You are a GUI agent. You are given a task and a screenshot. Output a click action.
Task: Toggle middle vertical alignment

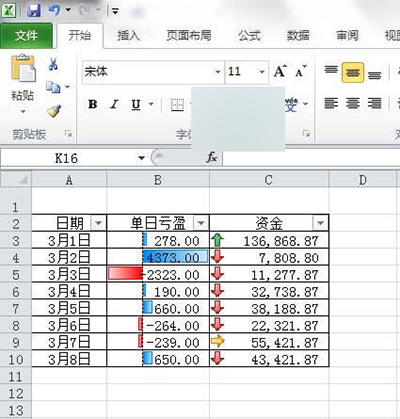(x=353, y=72)
